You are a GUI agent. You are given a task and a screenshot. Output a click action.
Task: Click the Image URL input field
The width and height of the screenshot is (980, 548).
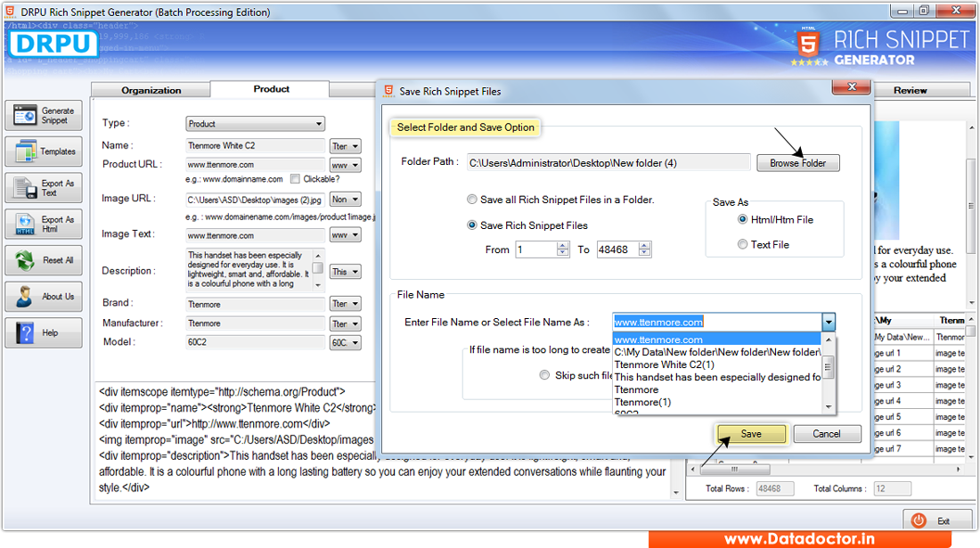[255, 200]
